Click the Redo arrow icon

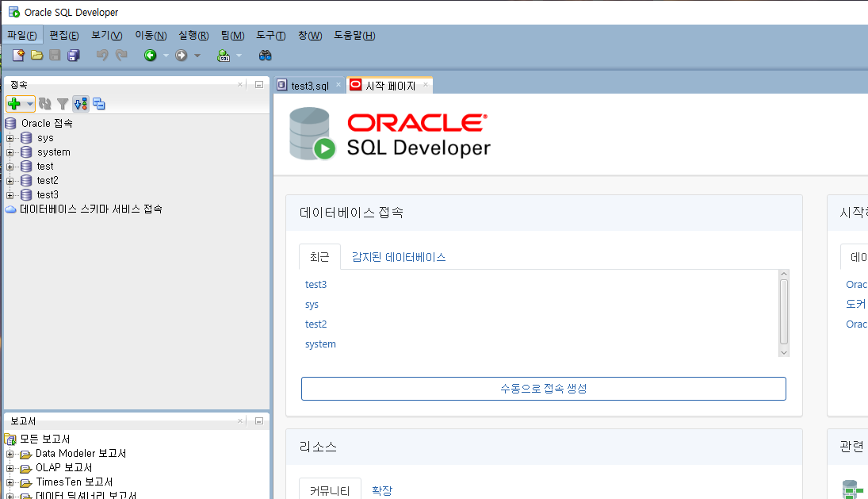coord(121,55)
